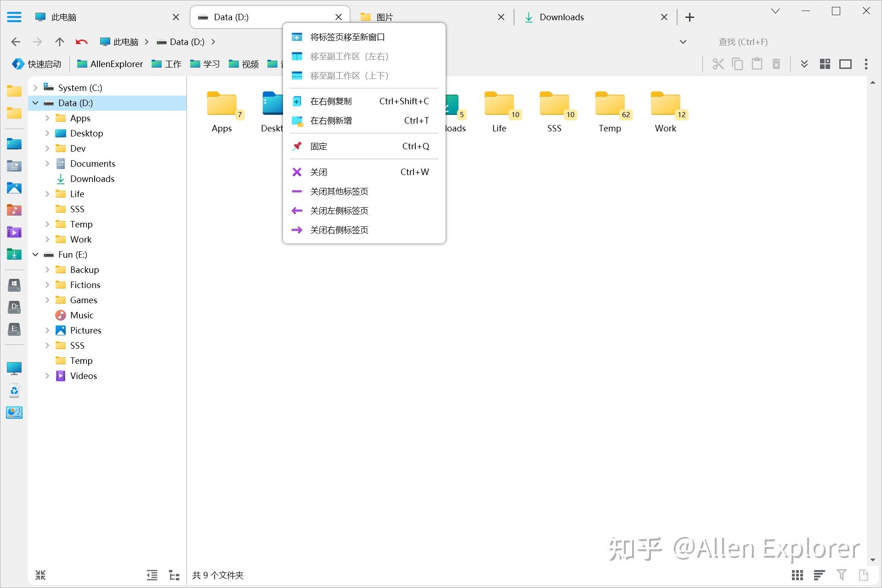This screenshot has width=882, height=588.
Task: Open the D: drive icon in the sidebar
Action: point(14,307)
